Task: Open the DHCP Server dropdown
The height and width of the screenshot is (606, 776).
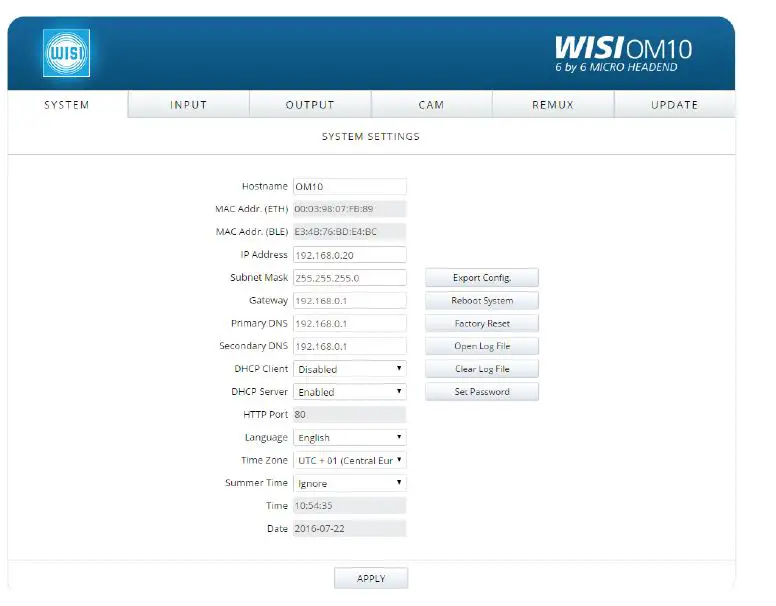Action: tap(350, 392)
